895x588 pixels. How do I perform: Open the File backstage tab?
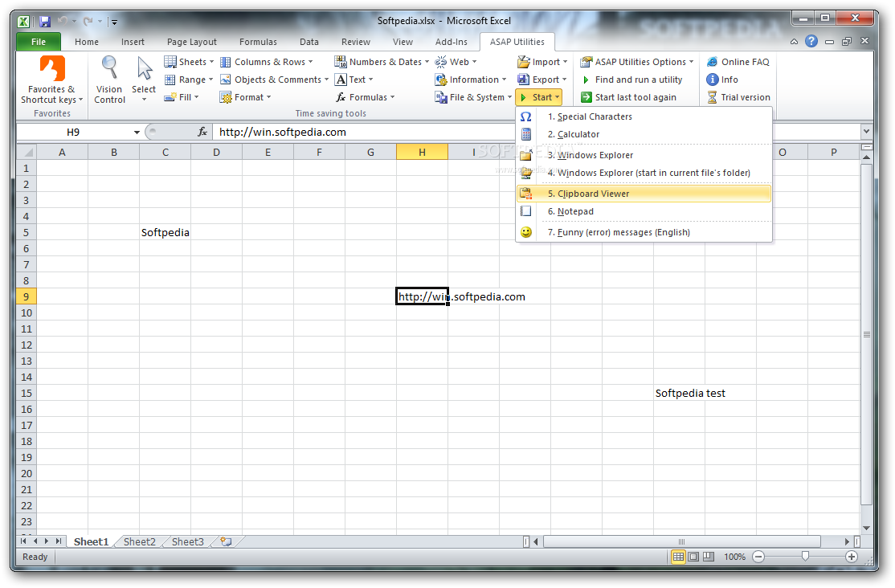coord(39,42)
